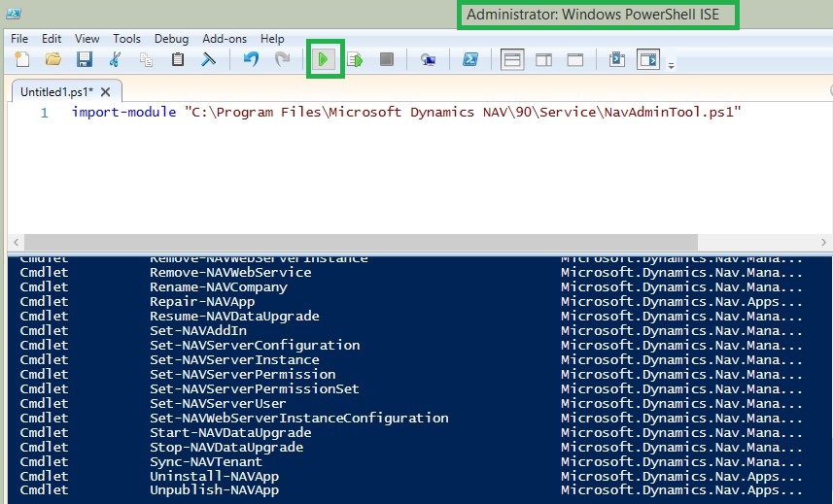This screenshot has width=833, height=504.
Task: Toggle the Command Add-on pane icon
Action: 648,59
